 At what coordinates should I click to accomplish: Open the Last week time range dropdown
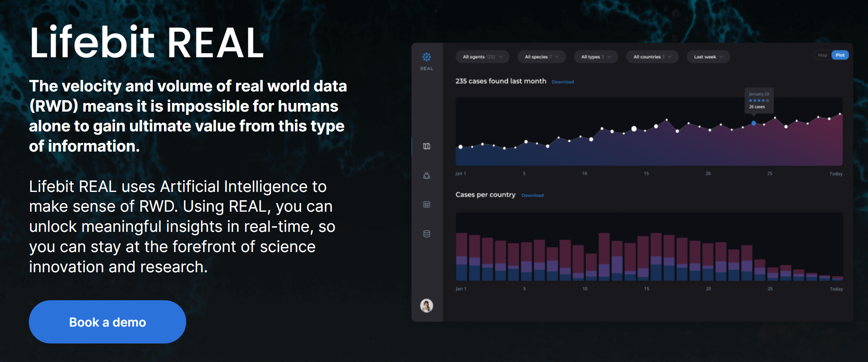pos(708,57)
